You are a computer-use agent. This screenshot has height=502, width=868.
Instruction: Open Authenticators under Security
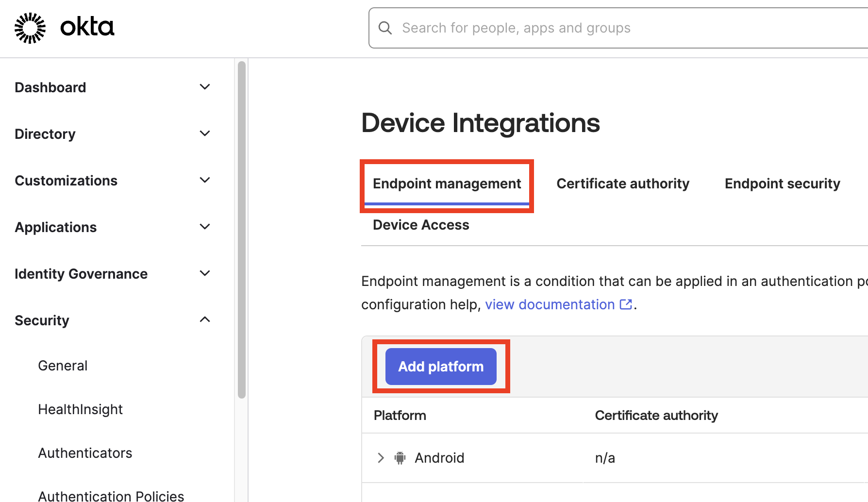tap(85, 453)
